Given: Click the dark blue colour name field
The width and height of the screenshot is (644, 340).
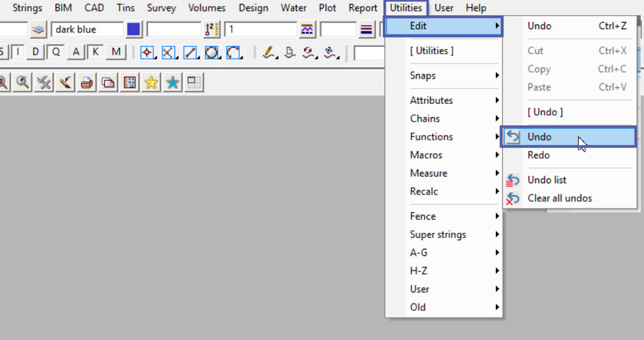Looking at the screenshot, I should tap(87, 30).
